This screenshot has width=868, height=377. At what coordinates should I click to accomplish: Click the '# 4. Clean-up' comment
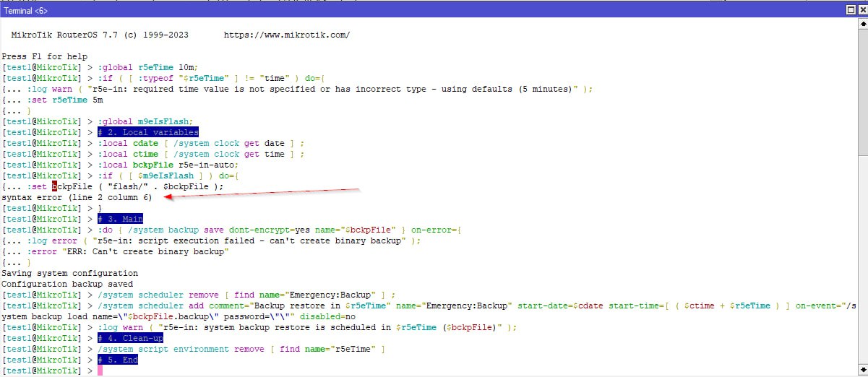tap(130, 338)
